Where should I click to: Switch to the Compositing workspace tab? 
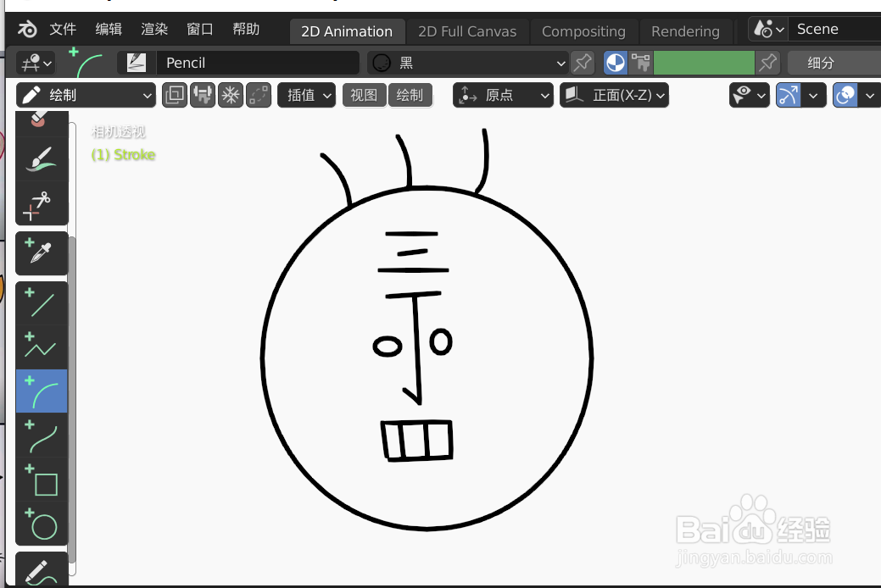[x=584, y=31]
